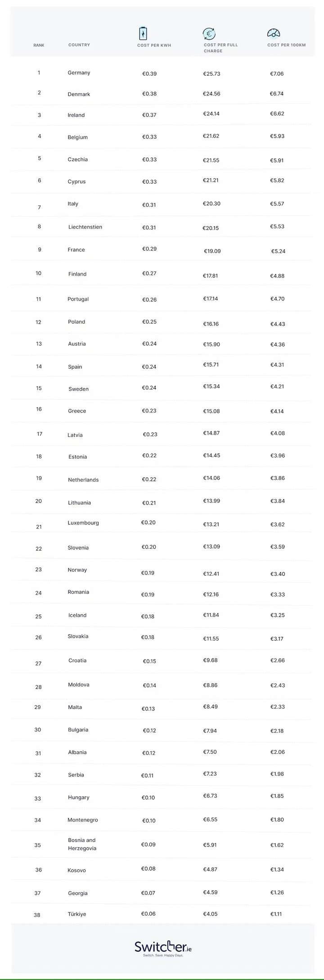Select the Liechtenstien row name
The width and height of the screenshot is (324, 980).
point(85,227)
